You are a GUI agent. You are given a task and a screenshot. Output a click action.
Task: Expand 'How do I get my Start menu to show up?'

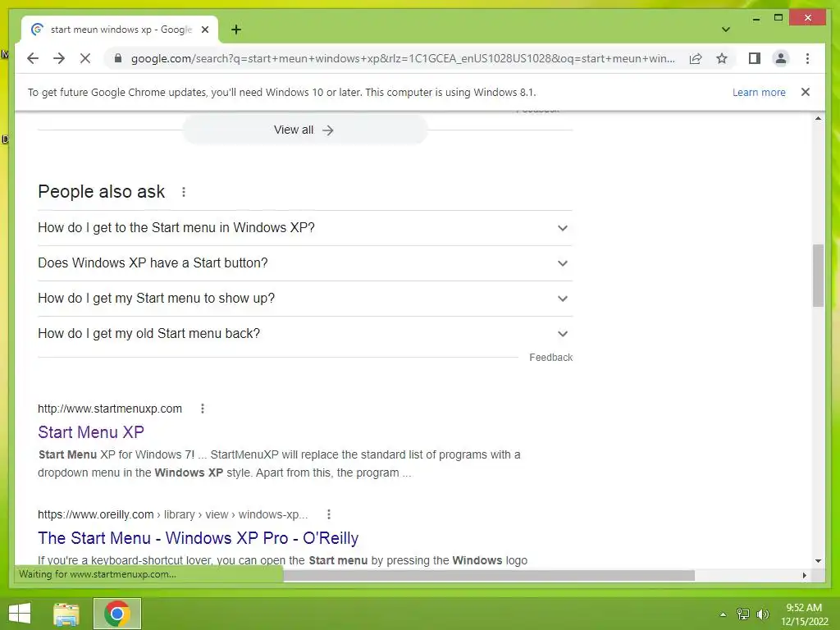(x=305, y=299)
